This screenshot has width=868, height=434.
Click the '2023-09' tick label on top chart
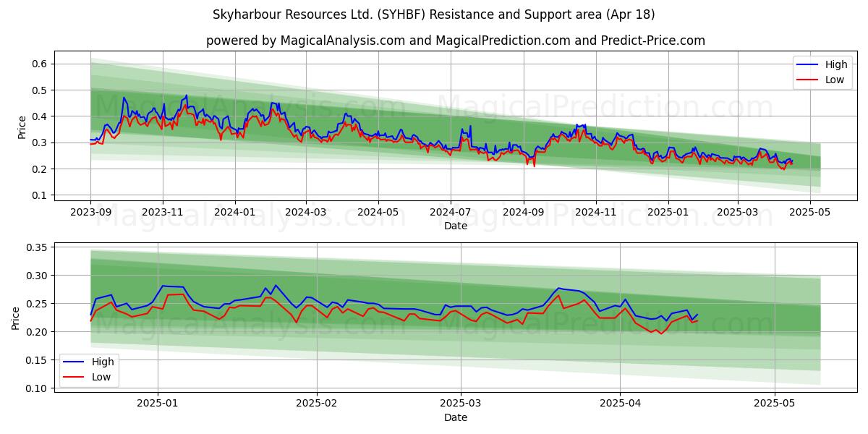90,213
